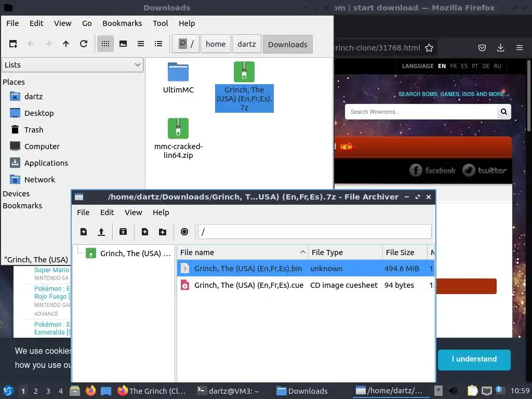This screenshot has height=399, width=532.
Task: Click the Downloads path button
Action: click(288, 44)
